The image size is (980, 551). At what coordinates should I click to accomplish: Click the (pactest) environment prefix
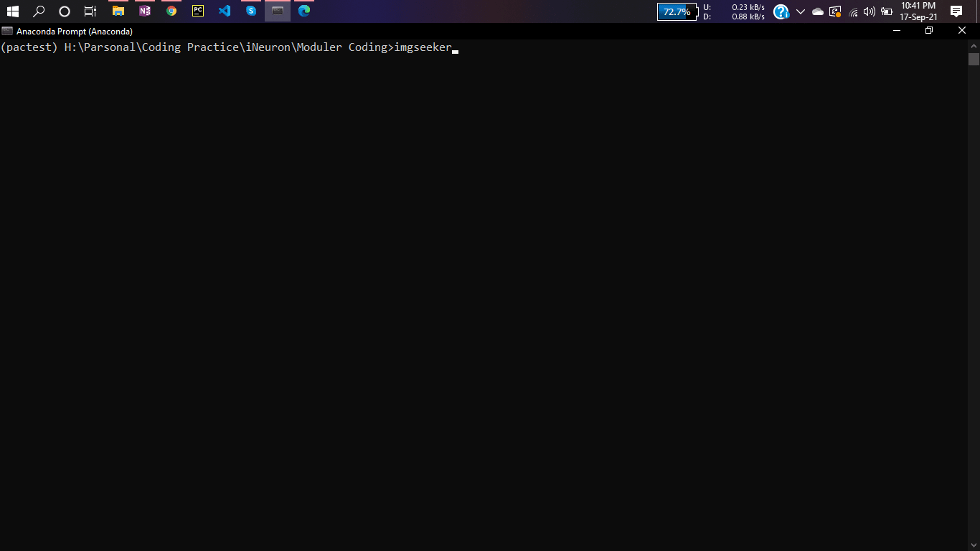click(x=29, y=47)
